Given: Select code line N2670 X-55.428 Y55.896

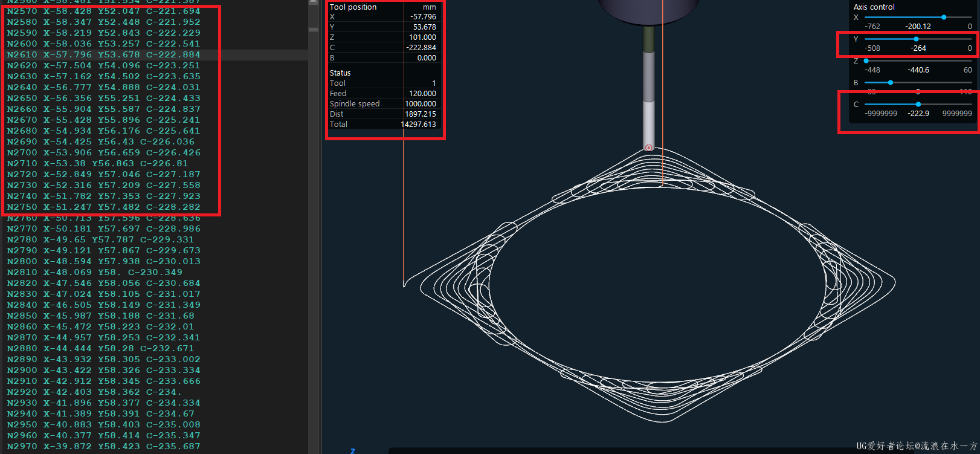Looking at the screenshot, I should click(x=103, y=120).
